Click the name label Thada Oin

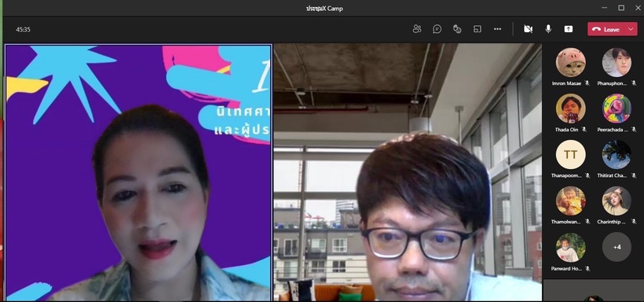pos(566,130)
